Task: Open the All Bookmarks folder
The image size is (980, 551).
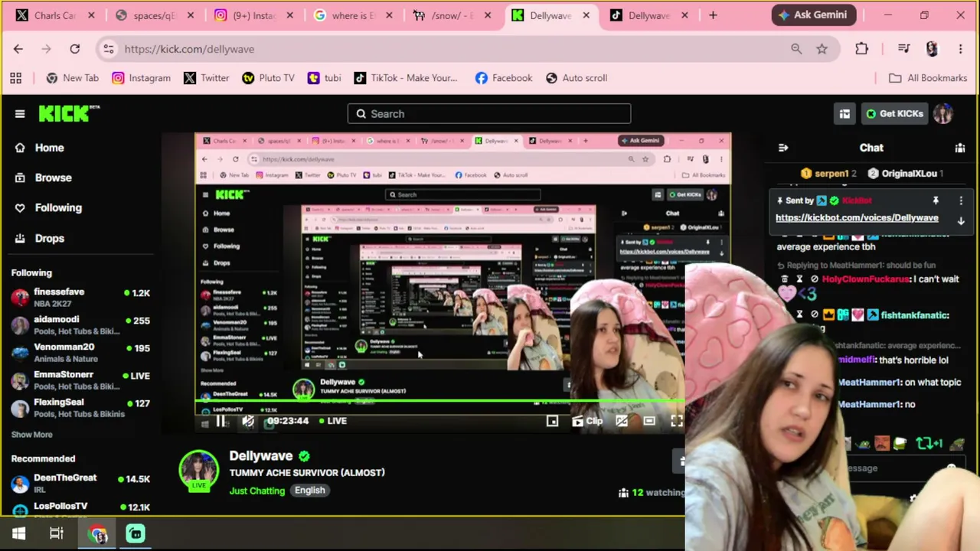Action: tap(928, 78)
